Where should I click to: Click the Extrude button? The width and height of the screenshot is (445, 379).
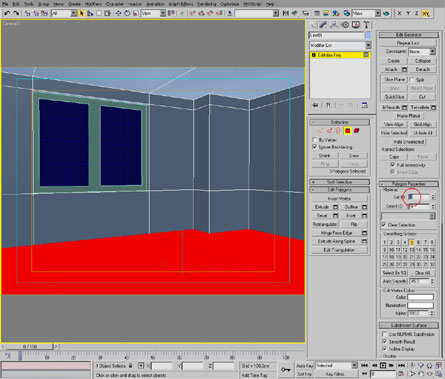[322, 207]
